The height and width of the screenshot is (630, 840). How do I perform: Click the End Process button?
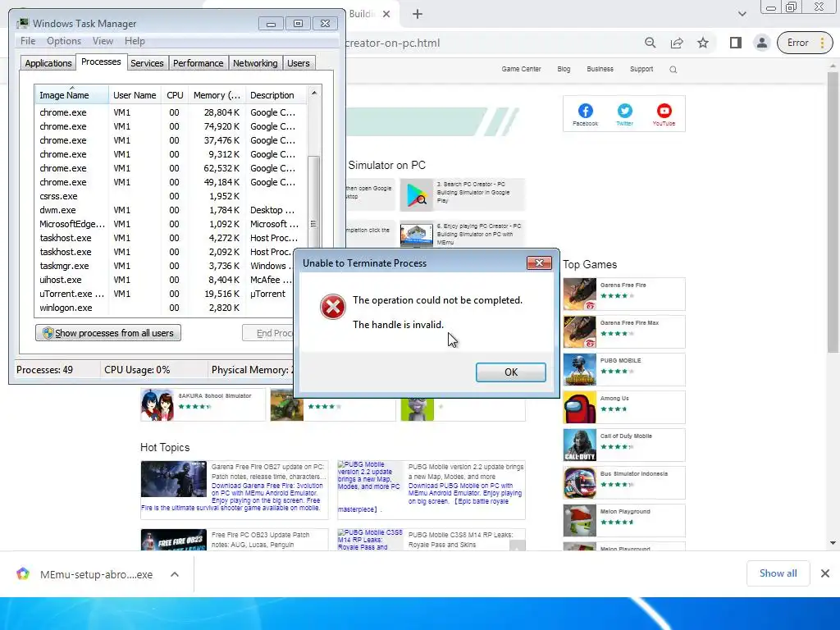[x=268, y=333]
